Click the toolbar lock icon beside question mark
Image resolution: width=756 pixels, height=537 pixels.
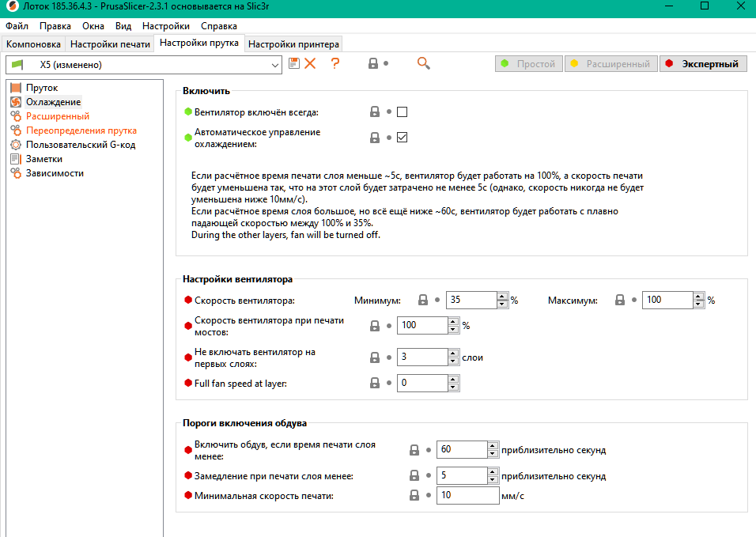coord(372,63)
